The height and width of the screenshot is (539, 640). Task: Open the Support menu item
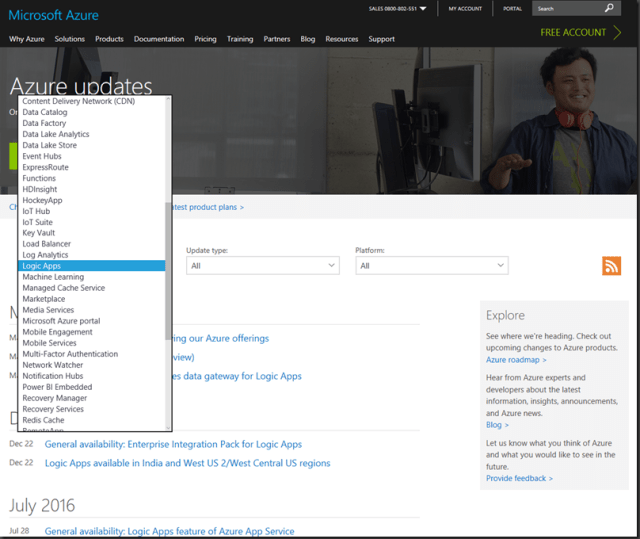pos(382,39)
